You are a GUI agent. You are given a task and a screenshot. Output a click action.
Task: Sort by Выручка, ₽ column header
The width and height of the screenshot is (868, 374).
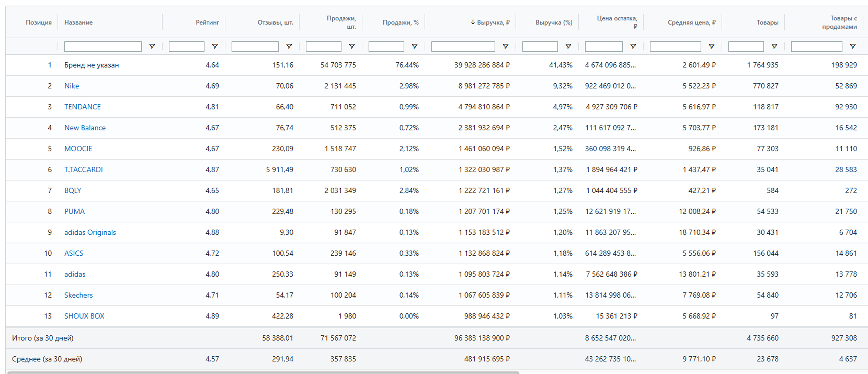click(x=493, y=22)
